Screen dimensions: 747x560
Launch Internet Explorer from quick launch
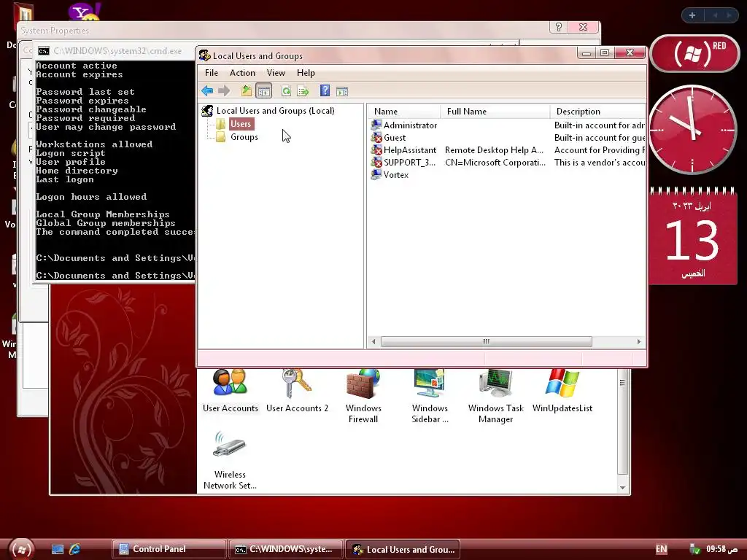tap(75, 549)
